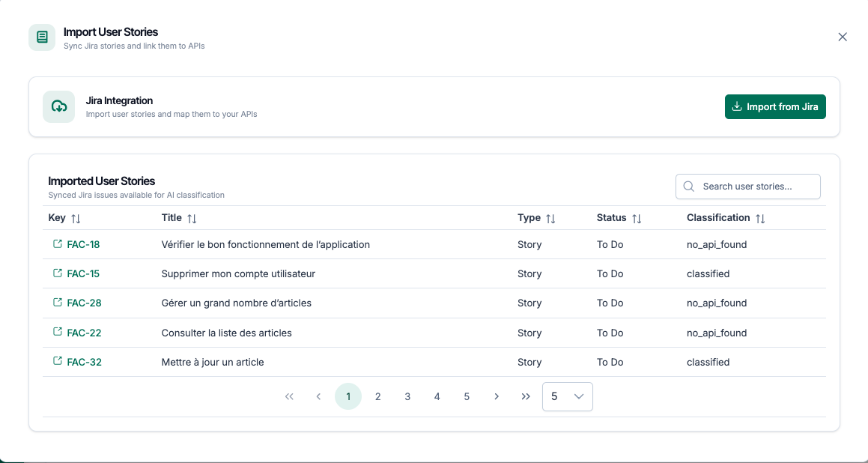Open rows-per-page dropdown showing 5

[x=567, y=397]
